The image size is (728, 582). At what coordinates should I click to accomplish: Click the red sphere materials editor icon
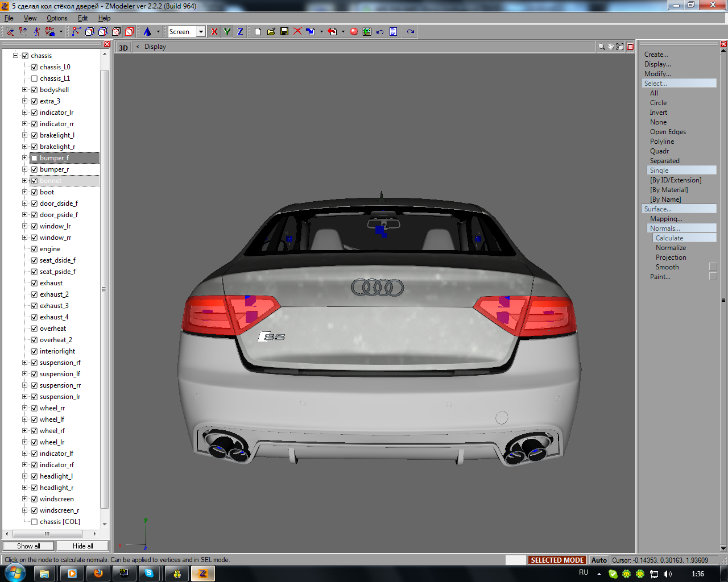[354, 32]
